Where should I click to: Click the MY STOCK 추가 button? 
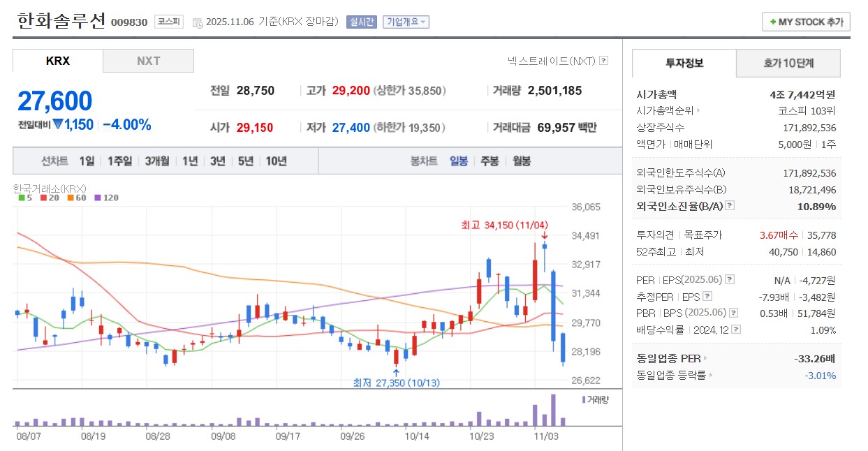point(805,22)
